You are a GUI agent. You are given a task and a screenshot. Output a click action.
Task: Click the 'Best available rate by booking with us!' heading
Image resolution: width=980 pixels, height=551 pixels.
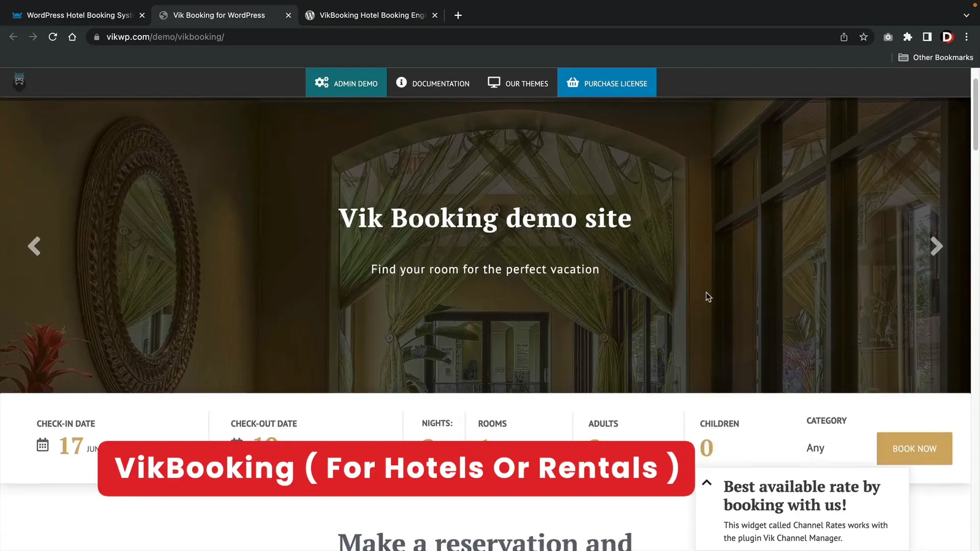coord(802,495)
